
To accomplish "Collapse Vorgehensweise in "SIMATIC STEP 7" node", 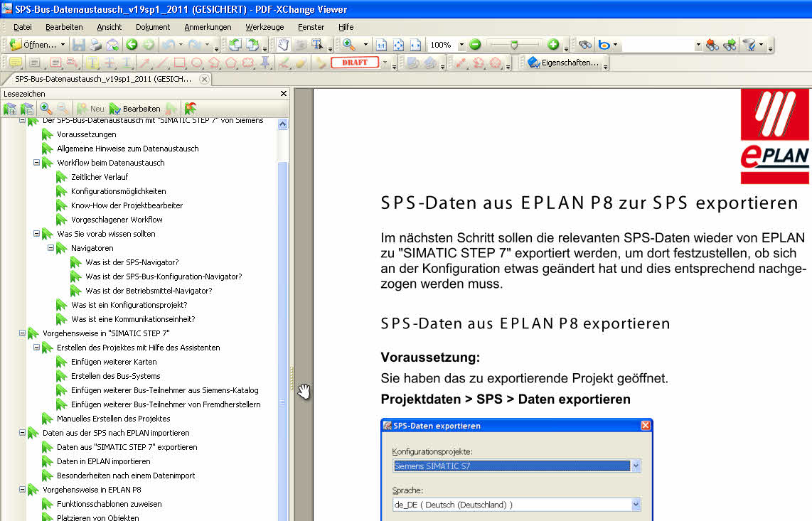I will pyautogui.click(x=22, y=333).
